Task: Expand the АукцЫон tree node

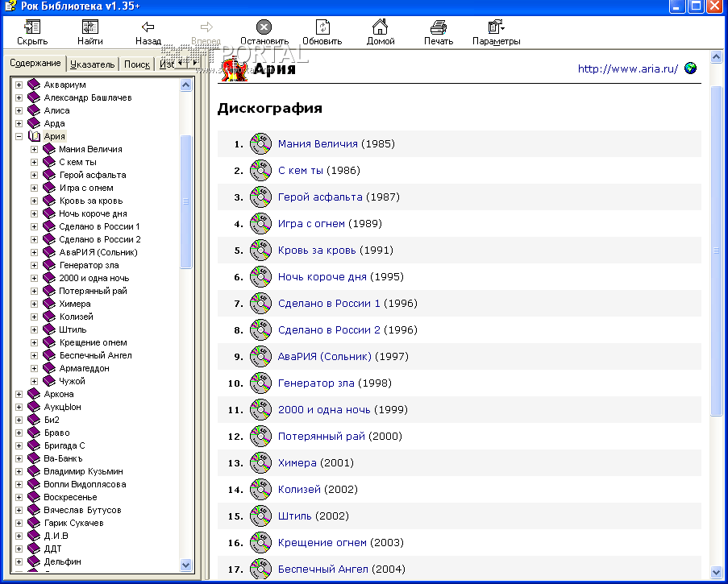Action: tap(19, 407)
